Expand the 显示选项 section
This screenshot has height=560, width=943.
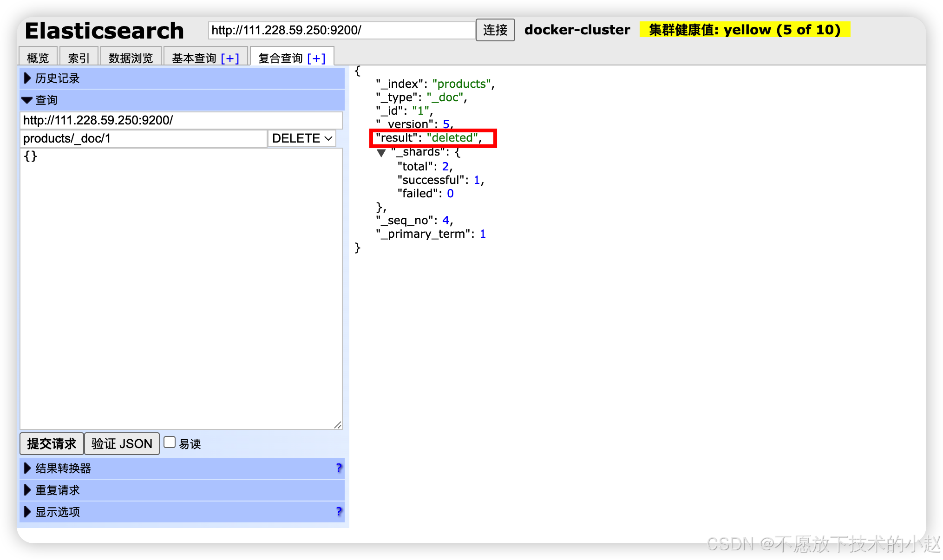58,512
